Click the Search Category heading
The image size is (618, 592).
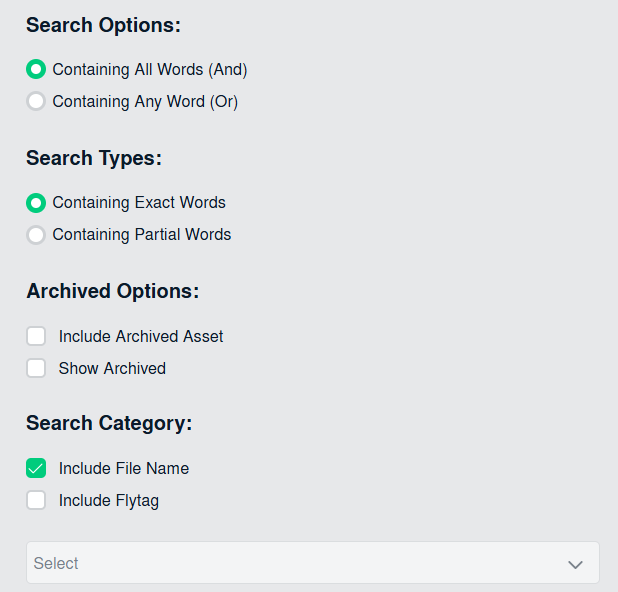pos(109,423)
